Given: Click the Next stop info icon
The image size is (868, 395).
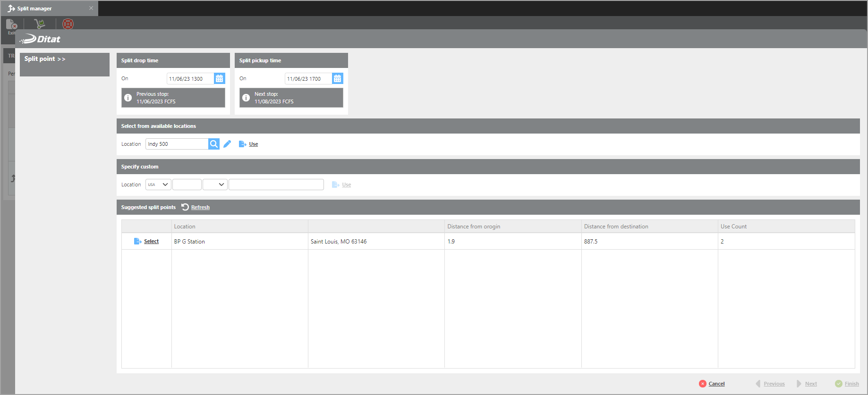Looking at the screenshot, I should tap(246, 98).
